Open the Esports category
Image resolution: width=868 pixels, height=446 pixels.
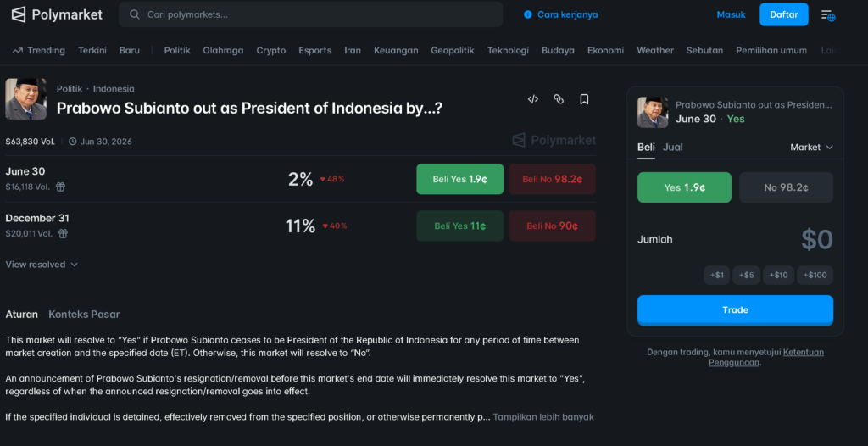click(x=315, y=50)
